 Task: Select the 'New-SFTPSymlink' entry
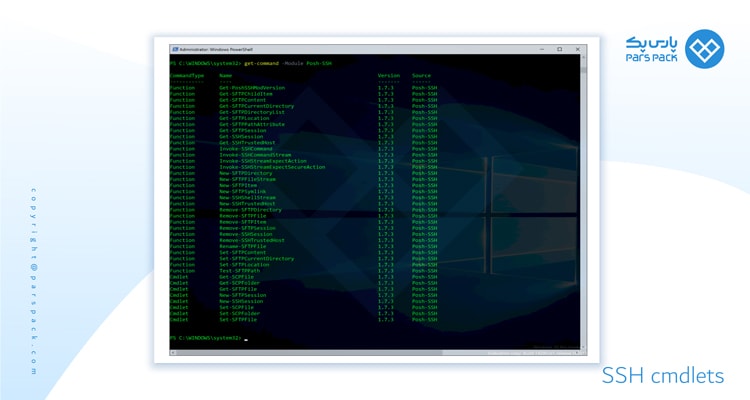click(x=243, y=191)
